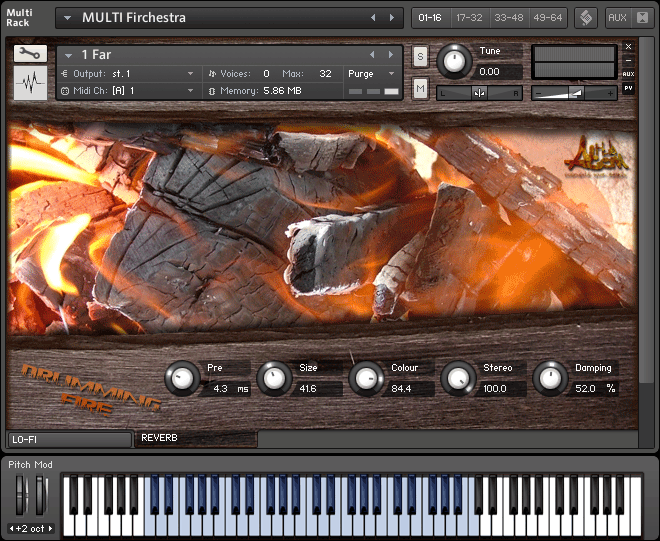Load next multi with right arrow
660x541 pixels.
pyautogui.click(x=392, y=18)
